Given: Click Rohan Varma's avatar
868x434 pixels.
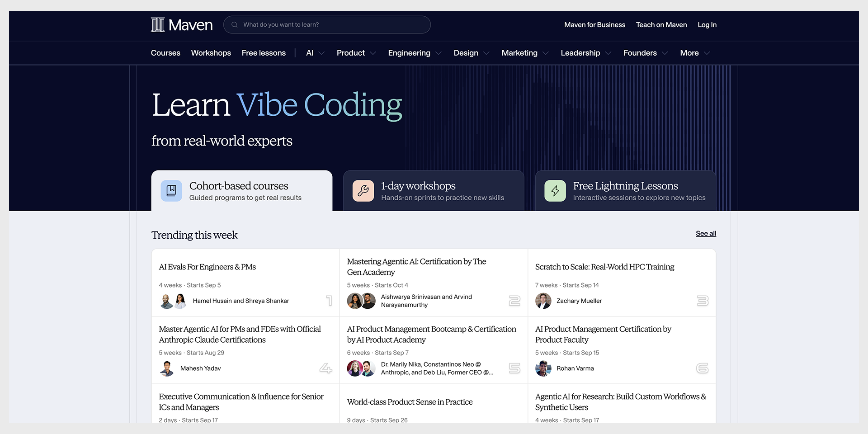Looking at the screenshot, I should point(543,368).
